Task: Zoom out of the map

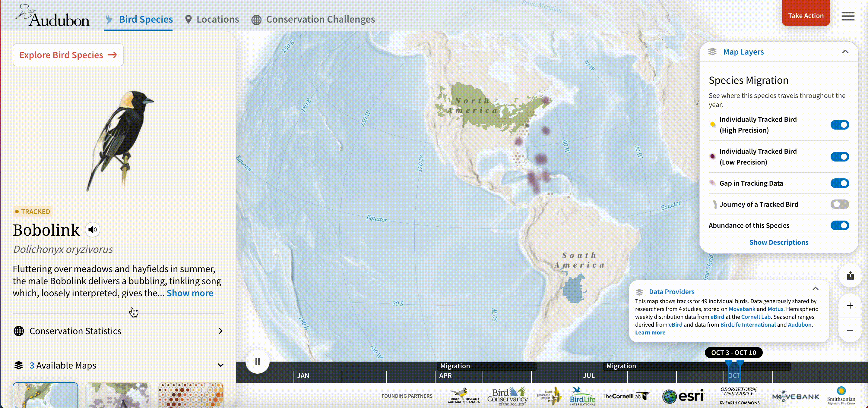Action: 850,330
